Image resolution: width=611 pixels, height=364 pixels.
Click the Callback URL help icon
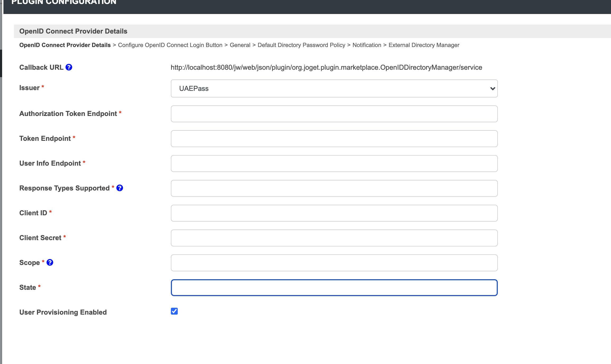69,67
